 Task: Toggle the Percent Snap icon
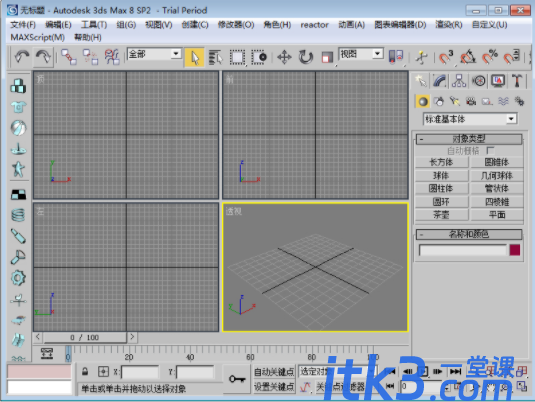(490, 57)
